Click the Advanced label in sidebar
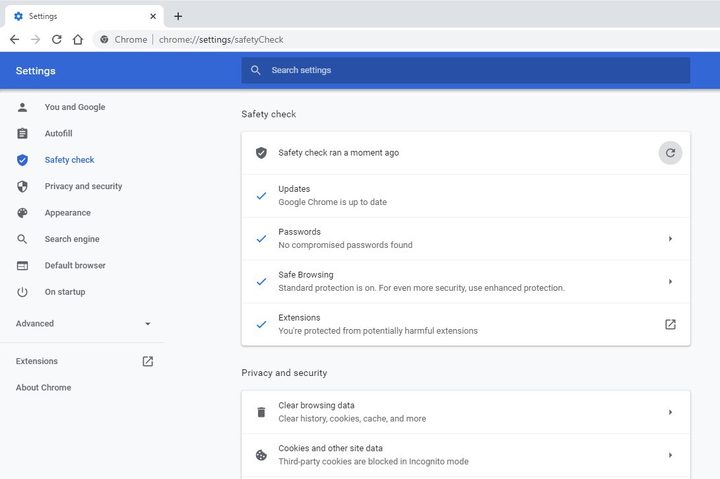 click(x=35, y=323)
